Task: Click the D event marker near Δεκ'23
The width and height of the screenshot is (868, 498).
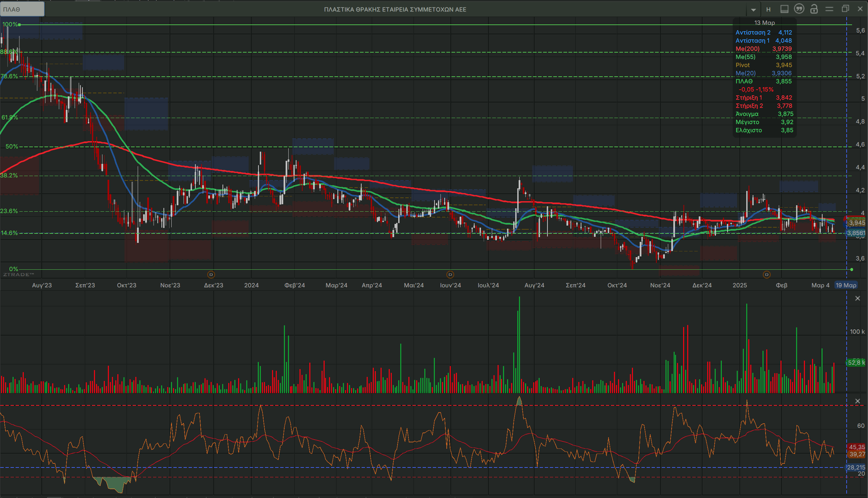Action: [211, 275]
